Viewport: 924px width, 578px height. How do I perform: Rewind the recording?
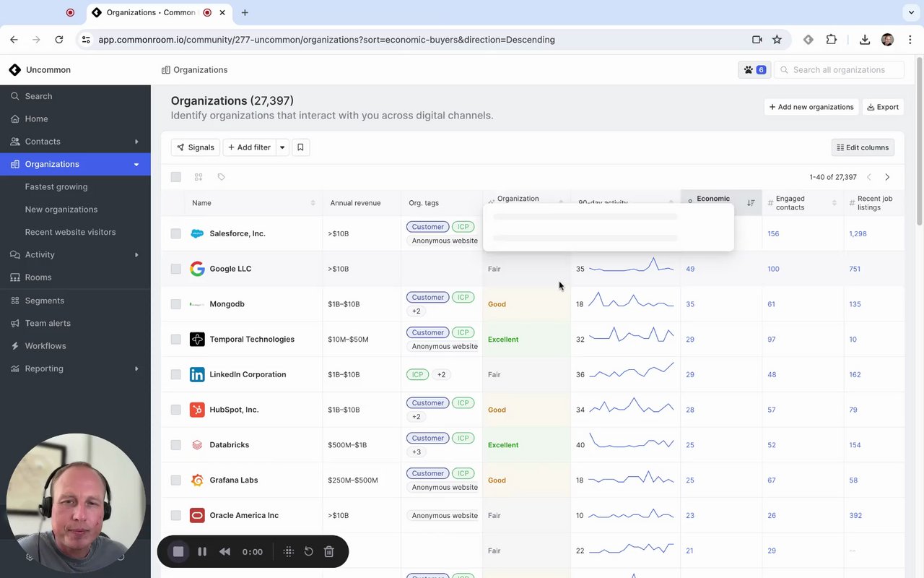pos(225,552)
